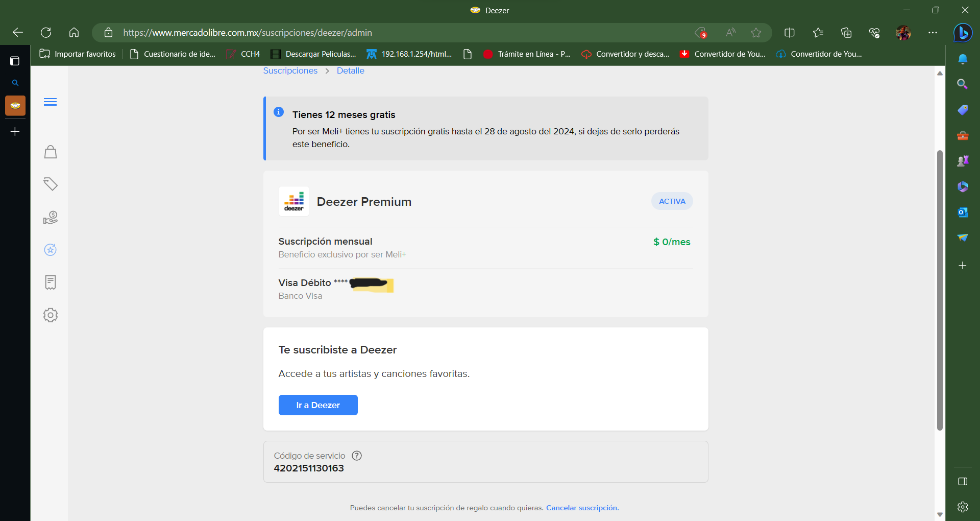This screenshot has width=980, height=521.
Task: Open the Convertidor y desca... bookmark
Action: pos(625,54)
